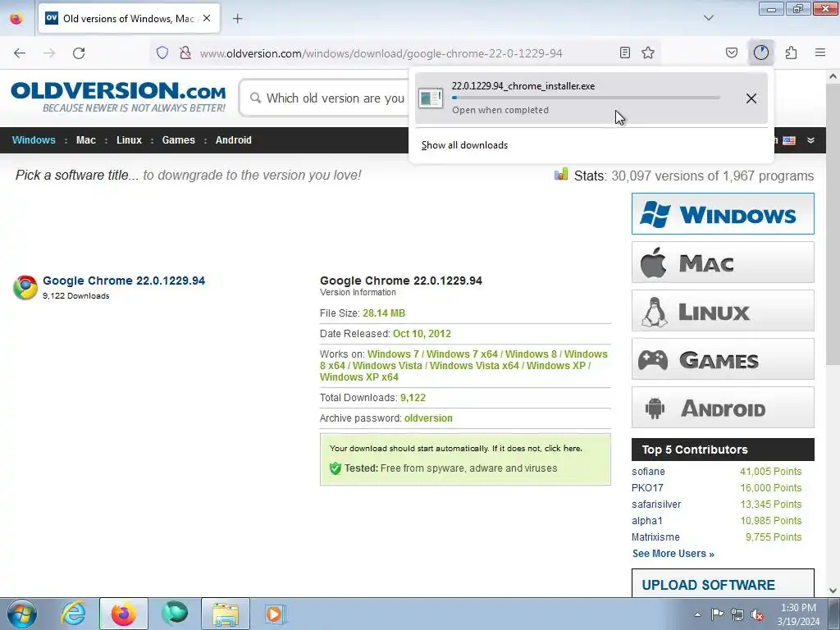Select Windows in the navigation bar
The height and width of the screenshot is (630, 840).
[34, 140]
